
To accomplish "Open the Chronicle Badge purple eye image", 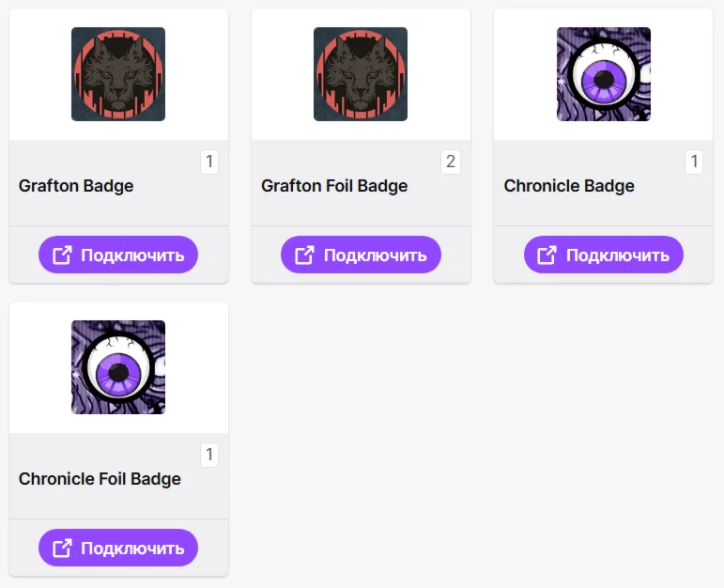I will pos(603,74).
